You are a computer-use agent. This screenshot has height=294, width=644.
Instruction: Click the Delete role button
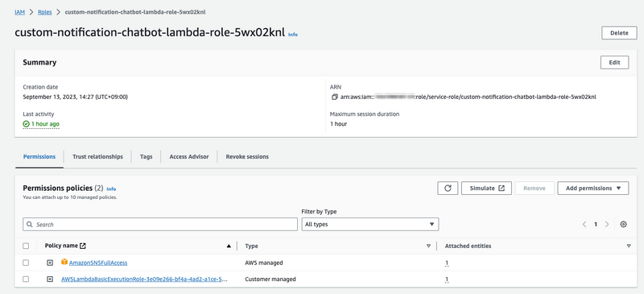pyautogui.click(x=619, y=33)
